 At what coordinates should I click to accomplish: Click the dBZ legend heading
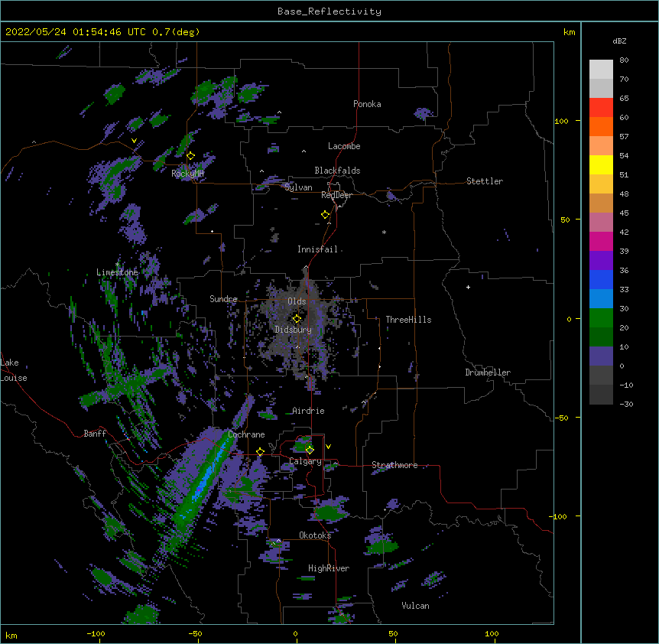click(x=619, y=41)
